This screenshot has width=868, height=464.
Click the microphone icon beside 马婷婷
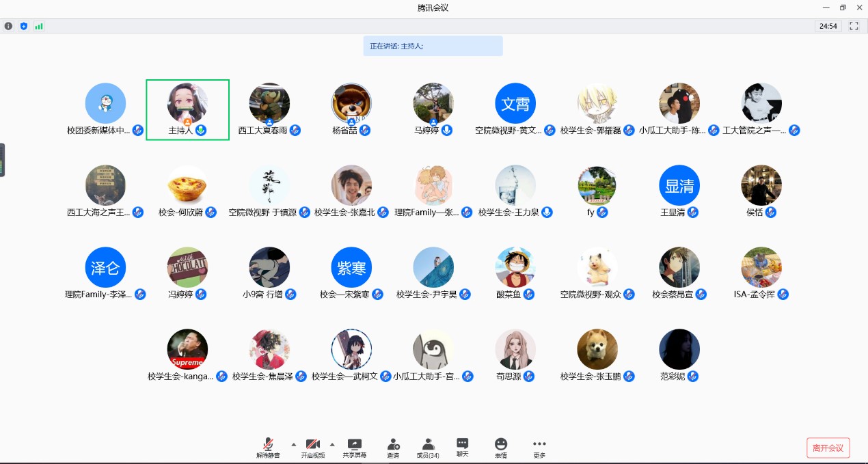point(447,130)
